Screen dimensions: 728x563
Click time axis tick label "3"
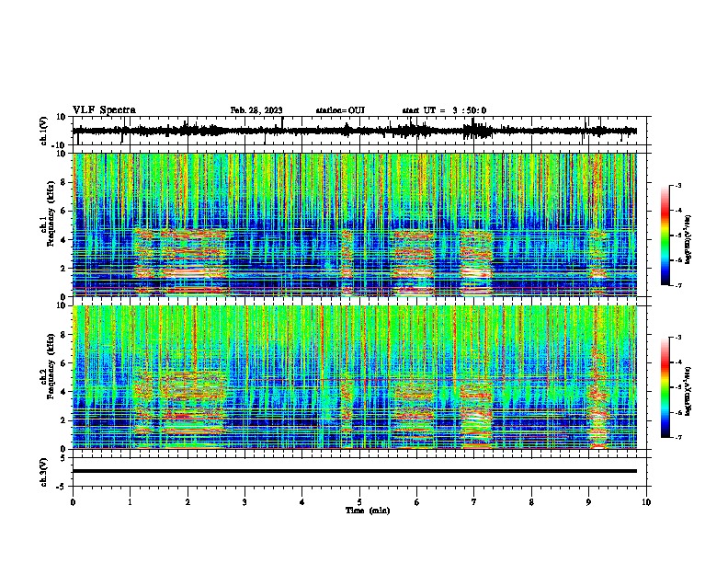pos(245,502)
